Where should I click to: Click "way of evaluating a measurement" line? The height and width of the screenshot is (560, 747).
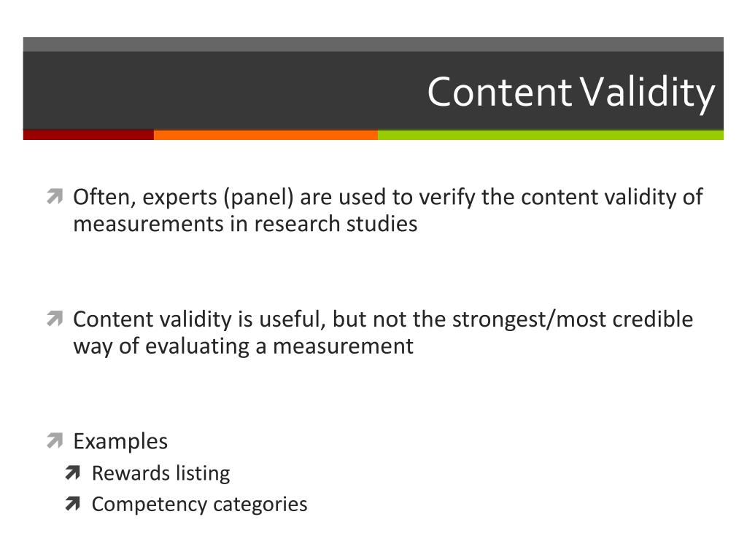point(244,346)
